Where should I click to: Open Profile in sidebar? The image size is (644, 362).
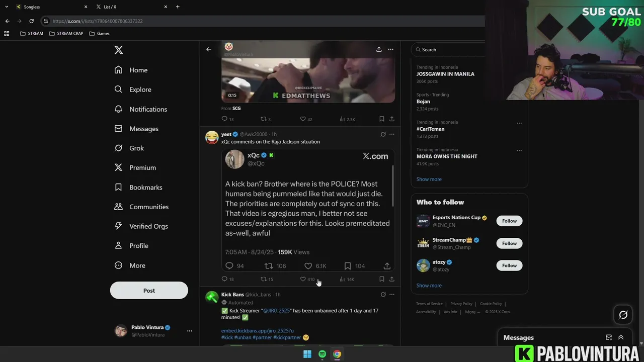pyautogui.click(x=131, y=246)
